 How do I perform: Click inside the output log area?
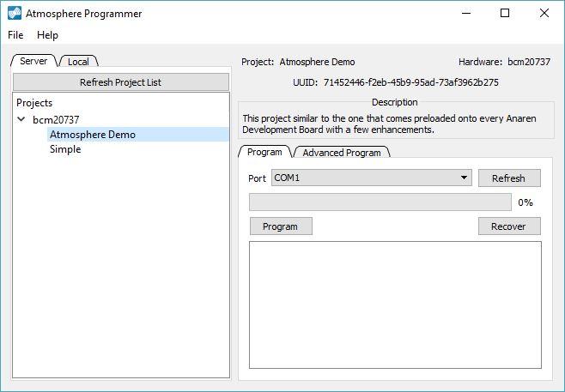[x=395, y=305]
